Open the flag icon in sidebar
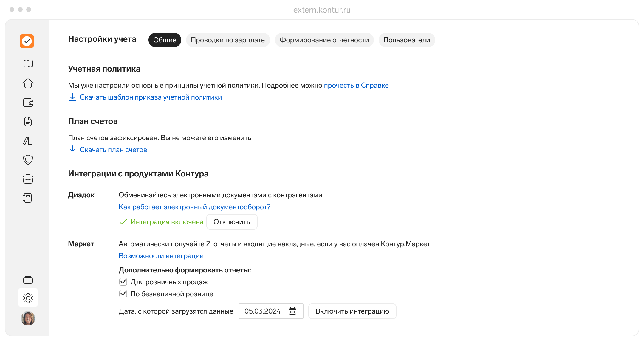The height and width of the screenshot is (341, 644). pyautogui.click(x=28, y=64)
